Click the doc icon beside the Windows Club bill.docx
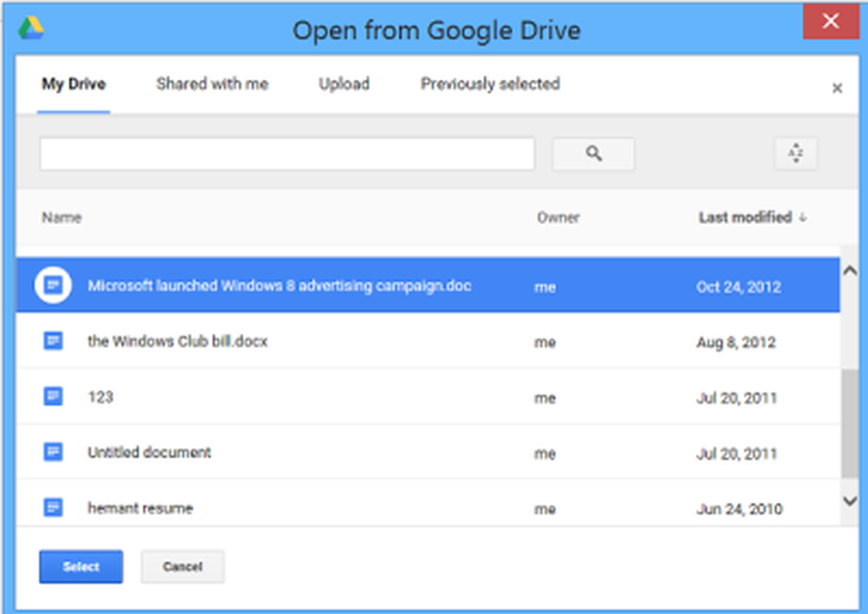The width and height of the screenshot is (868, 614). [53, 341]
